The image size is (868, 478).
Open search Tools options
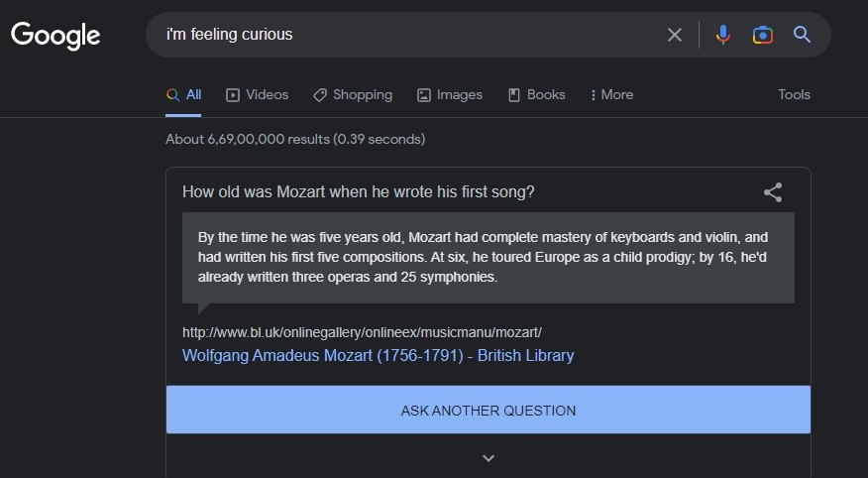click(794, 95)
